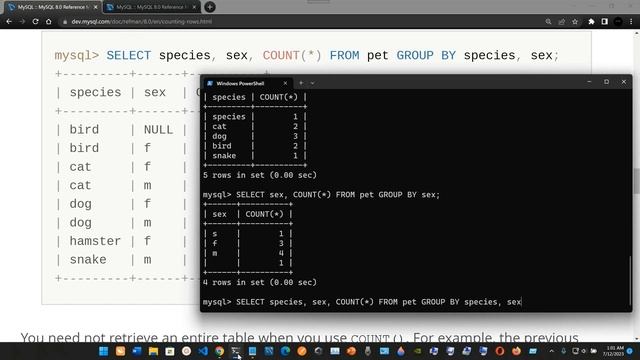
Task: Open Windows Terminal from taskbar
Action: (x=236, y=351)
